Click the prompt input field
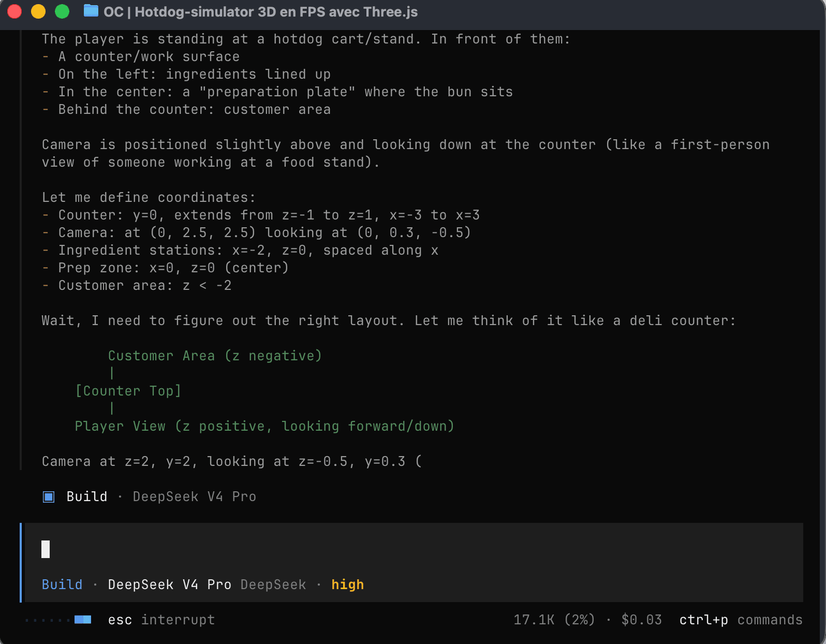 [414, 549]
